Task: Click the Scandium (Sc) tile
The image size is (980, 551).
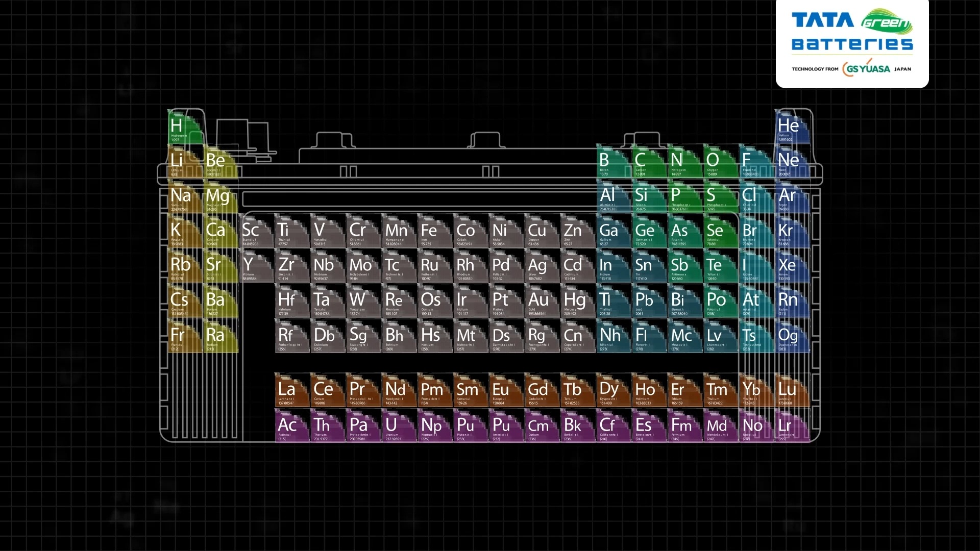Action: 257,231
